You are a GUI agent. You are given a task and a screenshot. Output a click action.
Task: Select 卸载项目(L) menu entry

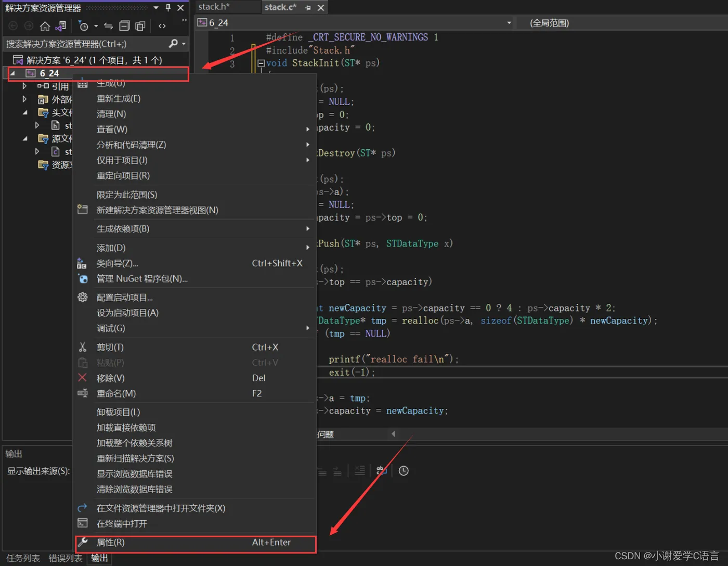(x=194, y=412)
